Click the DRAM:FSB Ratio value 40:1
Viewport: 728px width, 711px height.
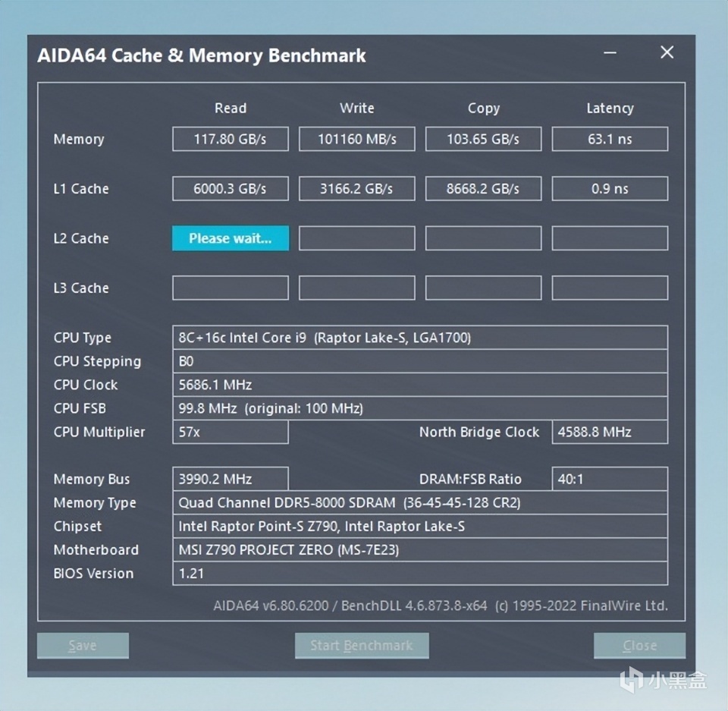(610, 479)
